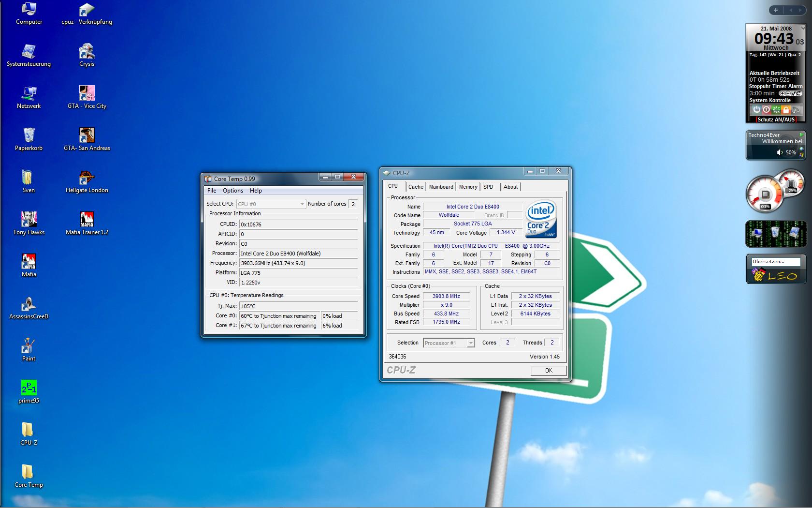Click the Number of cores field
Image resolution: width=812 pixels, height=508 pixels.
(353, 204)
